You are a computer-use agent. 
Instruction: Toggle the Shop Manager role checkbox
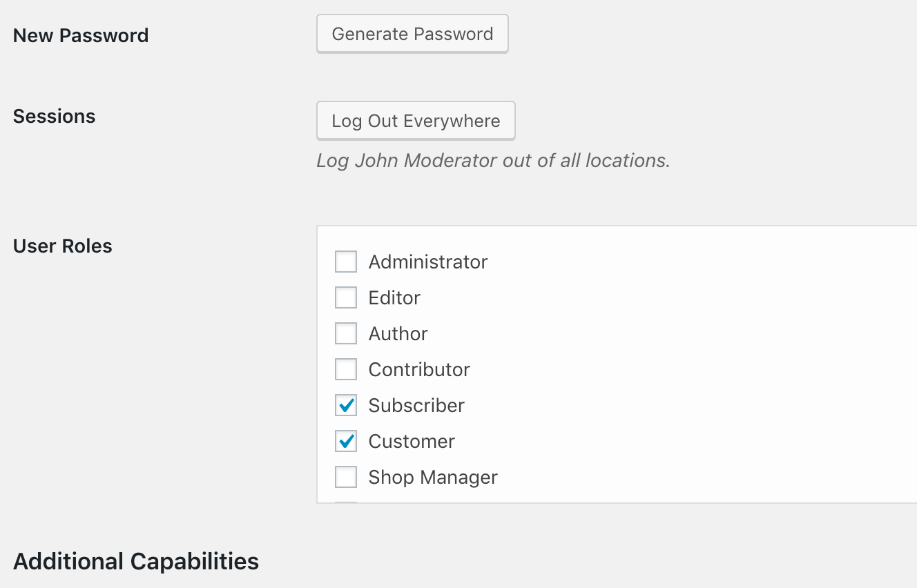[x=346, y=477]
